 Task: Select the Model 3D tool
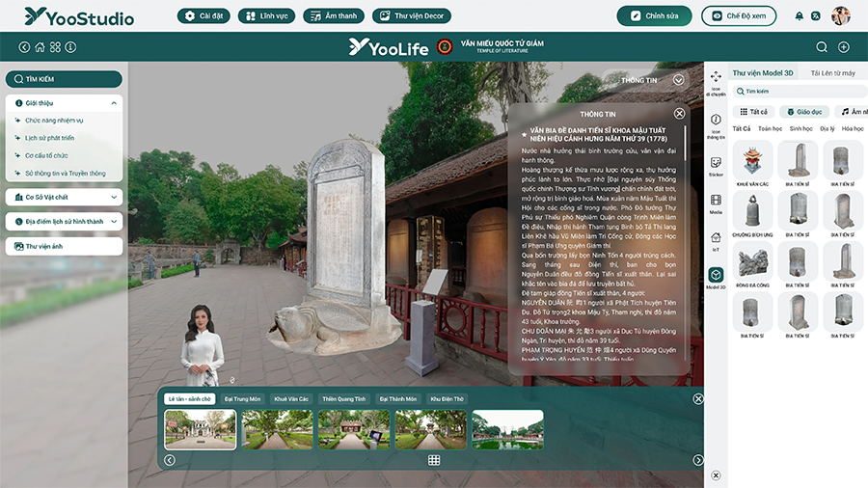pos(716,278)
